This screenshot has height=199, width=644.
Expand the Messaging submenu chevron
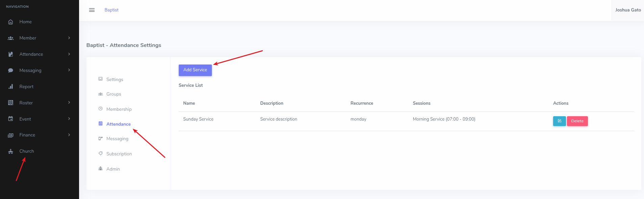coord(69,70)
